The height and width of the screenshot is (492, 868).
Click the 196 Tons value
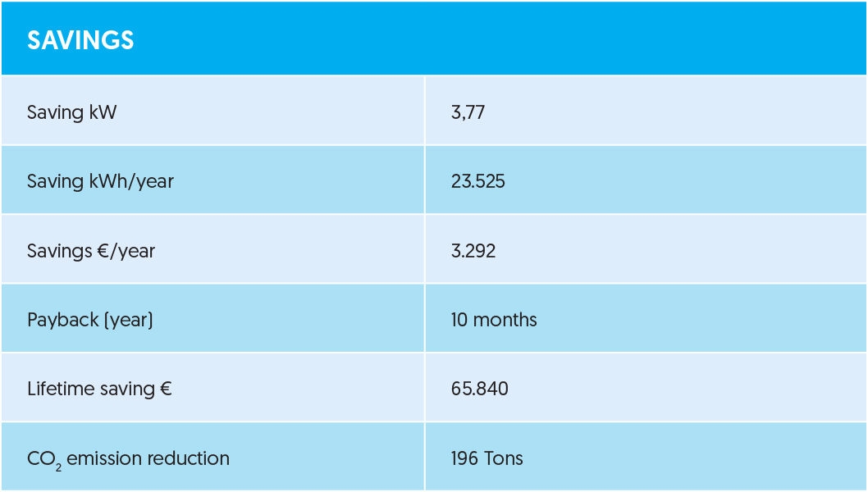coord(487,458)
